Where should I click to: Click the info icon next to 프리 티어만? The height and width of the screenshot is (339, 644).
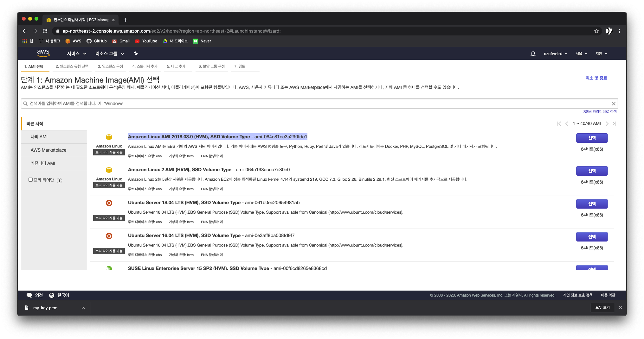coord(59,180)
